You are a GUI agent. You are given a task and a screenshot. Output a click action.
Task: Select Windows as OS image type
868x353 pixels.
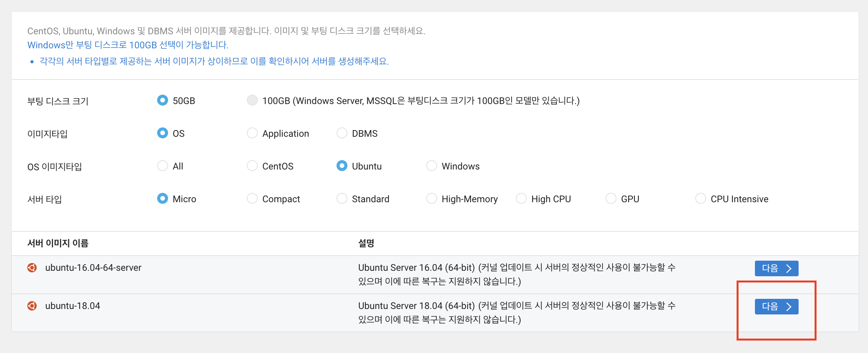coord(432,166)
